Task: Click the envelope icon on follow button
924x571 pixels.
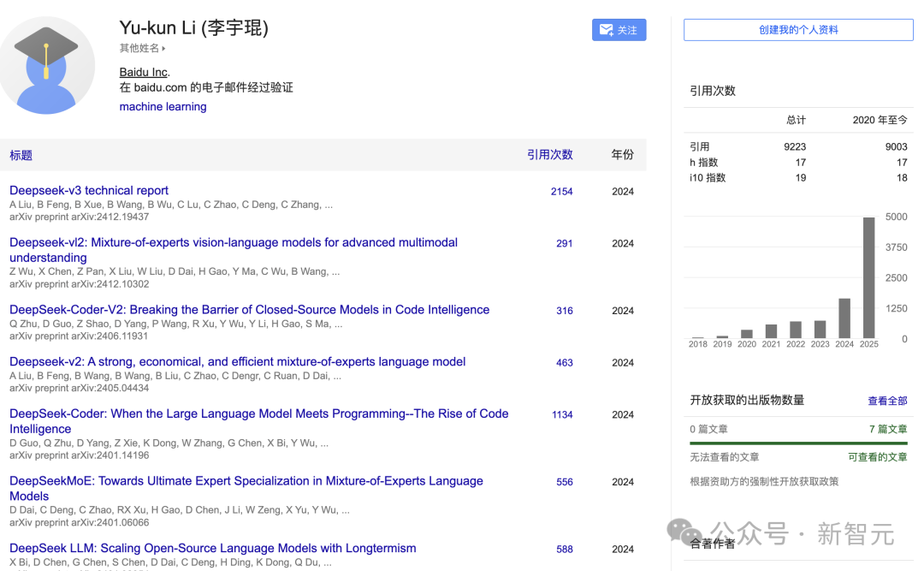Action: coord(607,30)
